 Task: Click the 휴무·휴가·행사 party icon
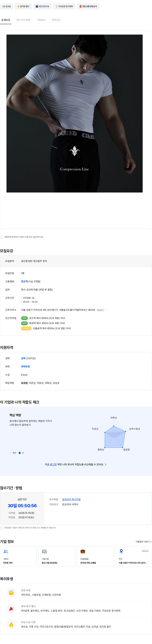pos(11,609)
